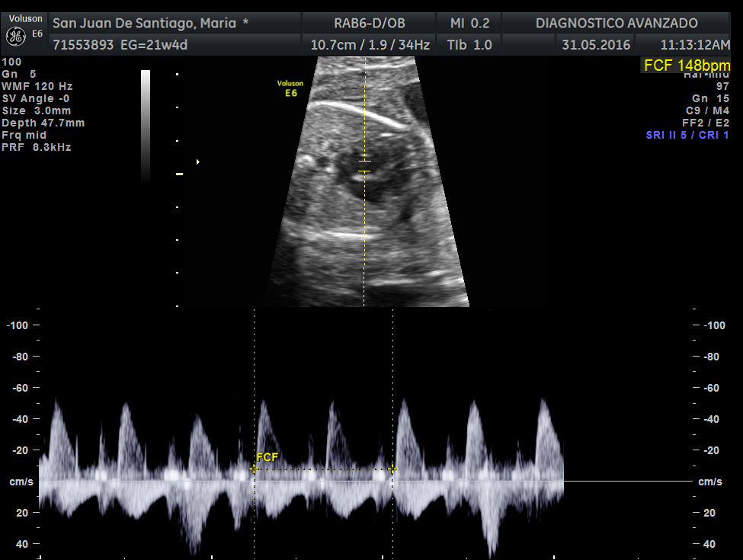
Task: Select the PRF 8.3kHz parameter
Action: 37,147
